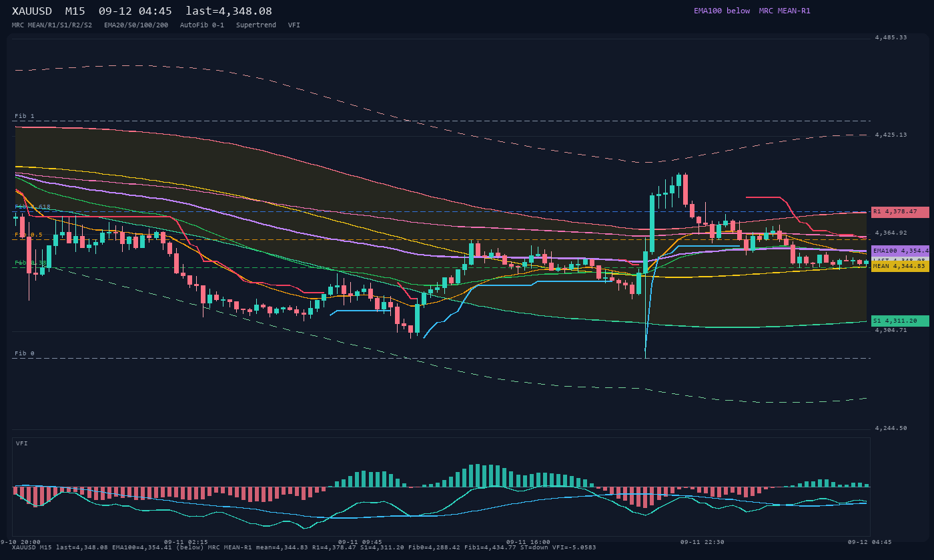This screenshot has height=560, width=934.
Task: Click the 4,425.13 price axis label
Action: coord(891,135)
